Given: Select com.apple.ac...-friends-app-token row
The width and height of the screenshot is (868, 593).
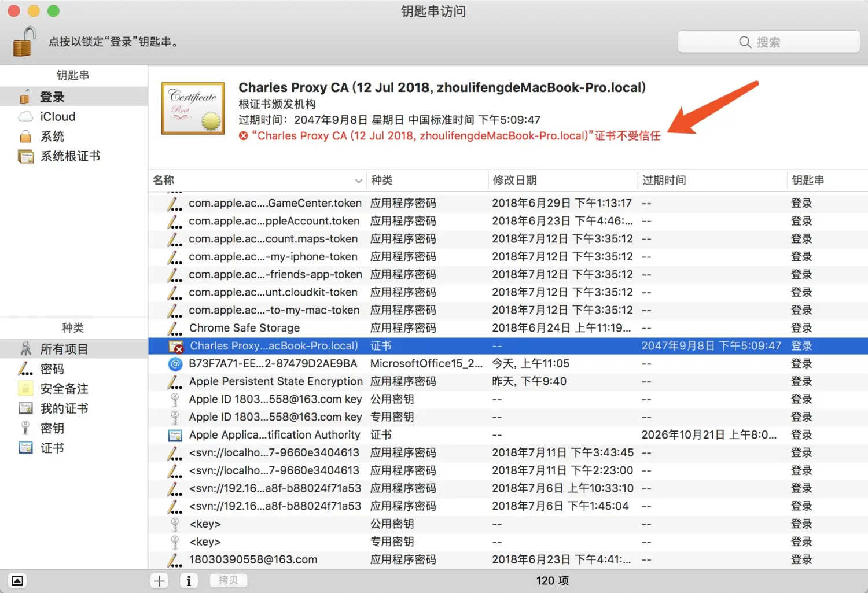Looking at the screenshot, I should [x=508, y=274].
